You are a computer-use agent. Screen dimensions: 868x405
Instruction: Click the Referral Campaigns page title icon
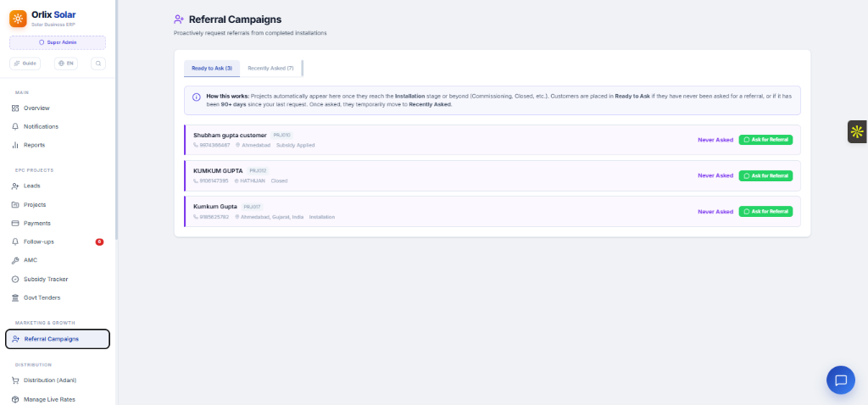179,19
